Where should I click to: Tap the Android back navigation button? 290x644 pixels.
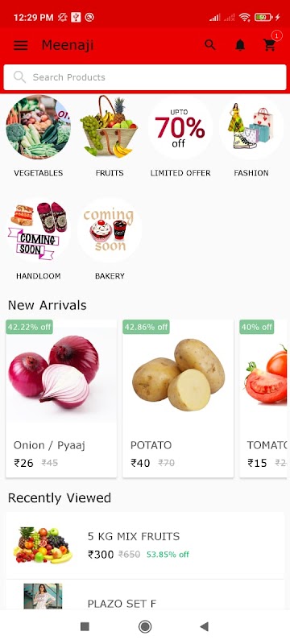click(x=204, y=626)
